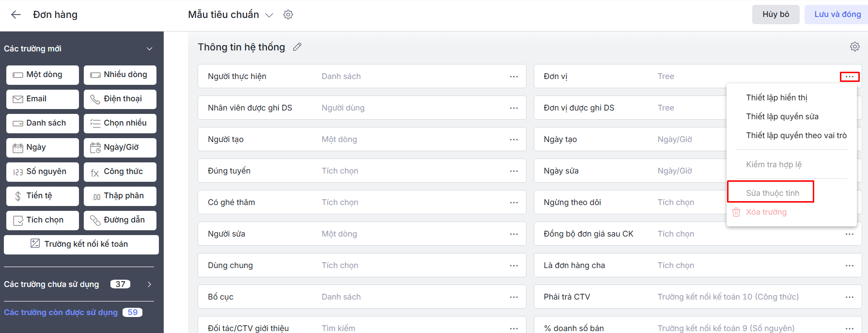Open three-dot menu for Phải trả CTV

tap(849, 297)
